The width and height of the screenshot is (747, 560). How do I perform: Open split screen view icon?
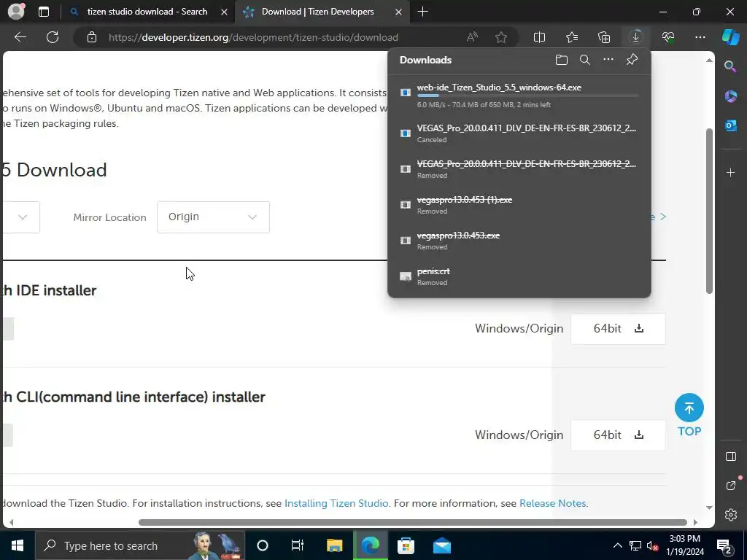[x=539, y=37]
